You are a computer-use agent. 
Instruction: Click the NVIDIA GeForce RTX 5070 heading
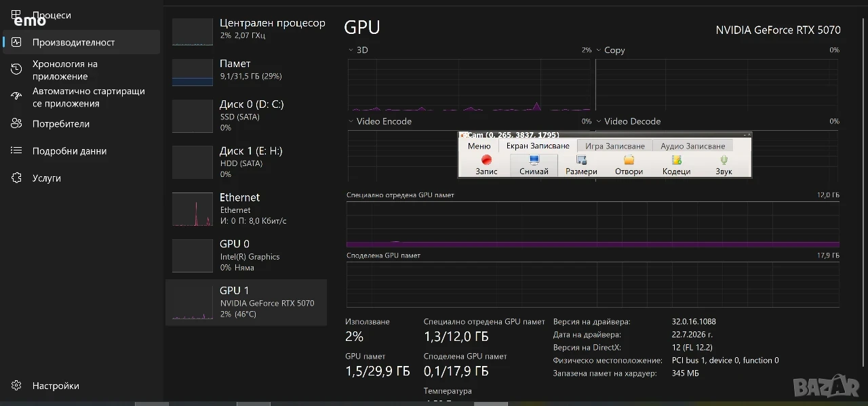coord(778,30)
